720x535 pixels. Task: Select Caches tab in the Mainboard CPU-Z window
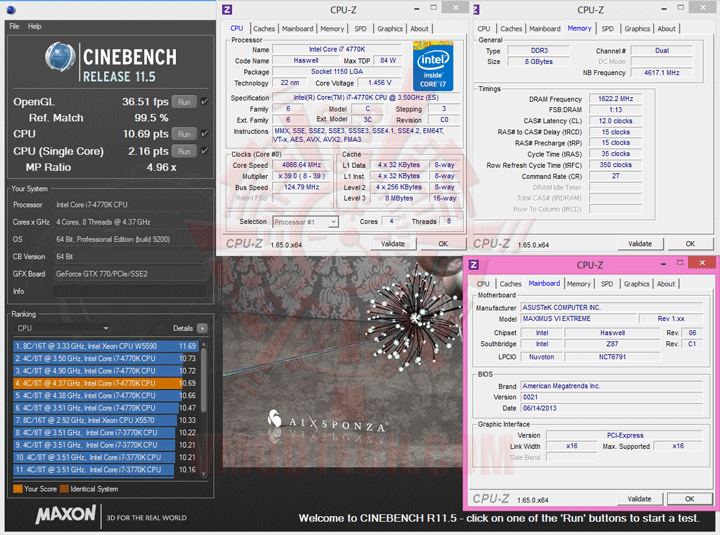tap(511, 284)
